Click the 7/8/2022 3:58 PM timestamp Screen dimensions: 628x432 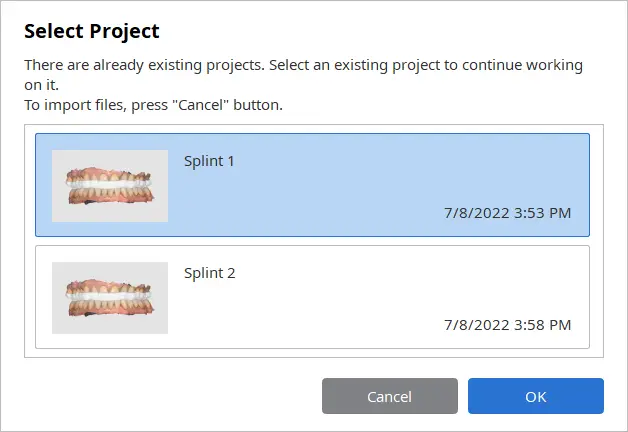[507, 325]
